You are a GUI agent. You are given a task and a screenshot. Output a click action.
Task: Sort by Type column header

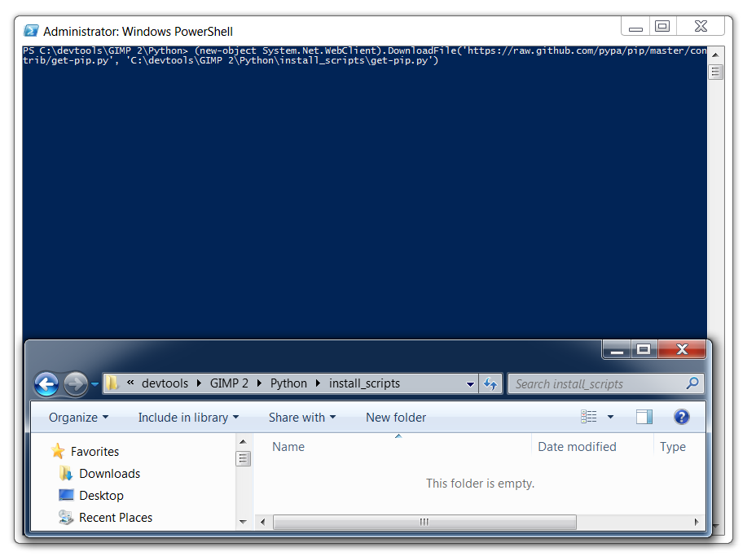[x=673, y=447]
